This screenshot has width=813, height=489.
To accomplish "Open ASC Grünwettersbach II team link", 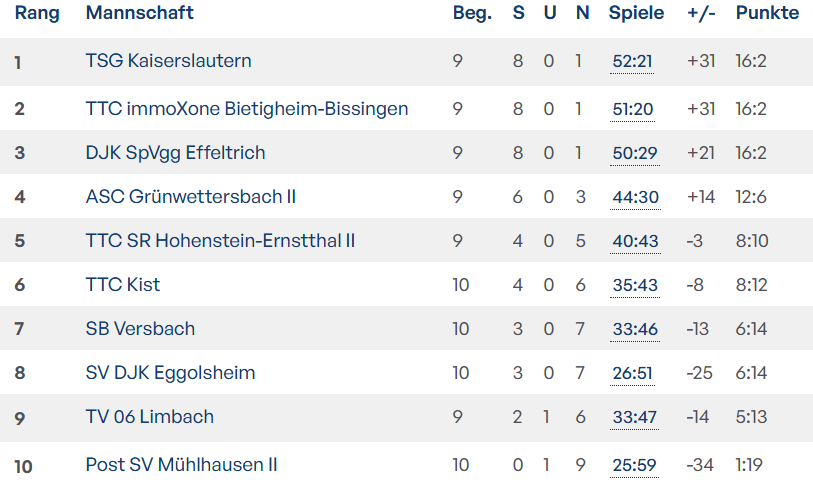I will tap(190, 197).
